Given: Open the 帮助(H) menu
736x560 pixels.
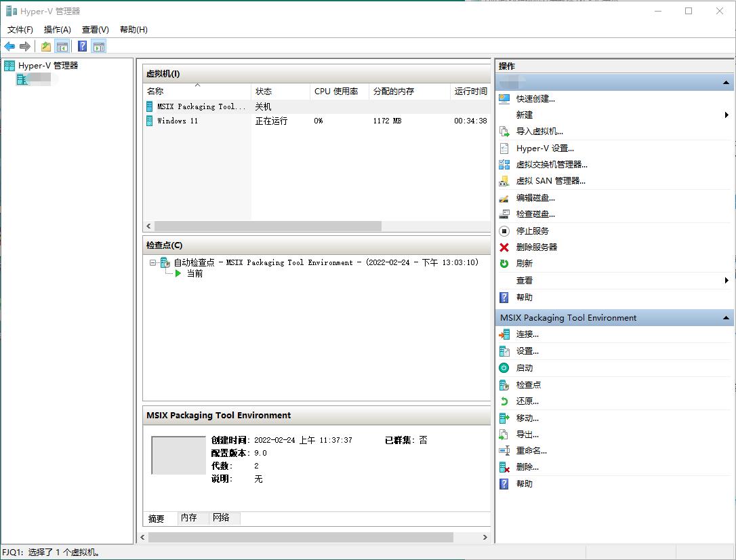Looking at the screenshot, I should (x=134, y=30).
